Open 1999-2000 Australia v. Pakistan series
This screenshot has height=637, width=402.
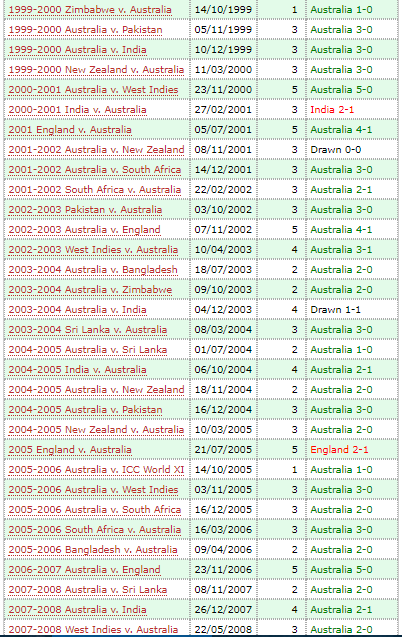click(85, 30)
